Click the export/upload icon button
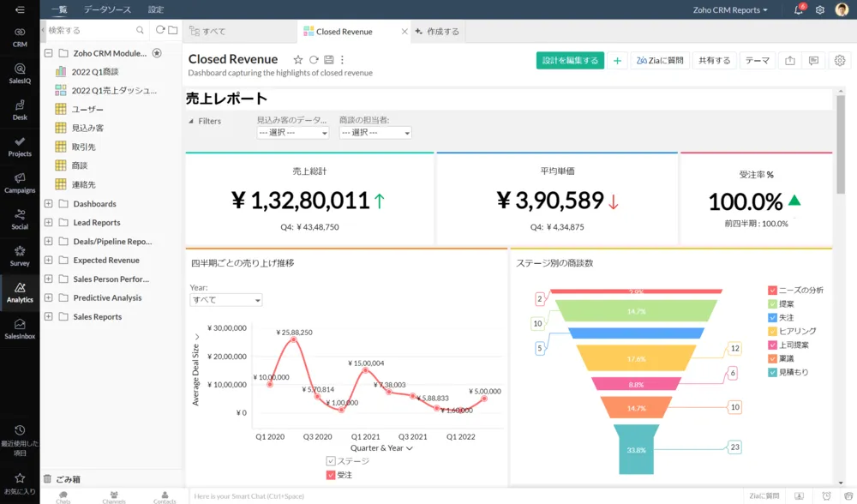Image resolution: width=857 pixels, height=504 pixels. click(x=790, y=60)
